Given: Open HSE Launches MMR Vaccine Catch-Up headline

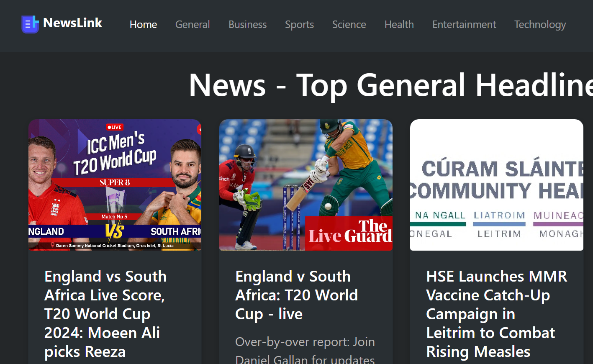Looking at the screenshot, I should [x=497, y=314].
